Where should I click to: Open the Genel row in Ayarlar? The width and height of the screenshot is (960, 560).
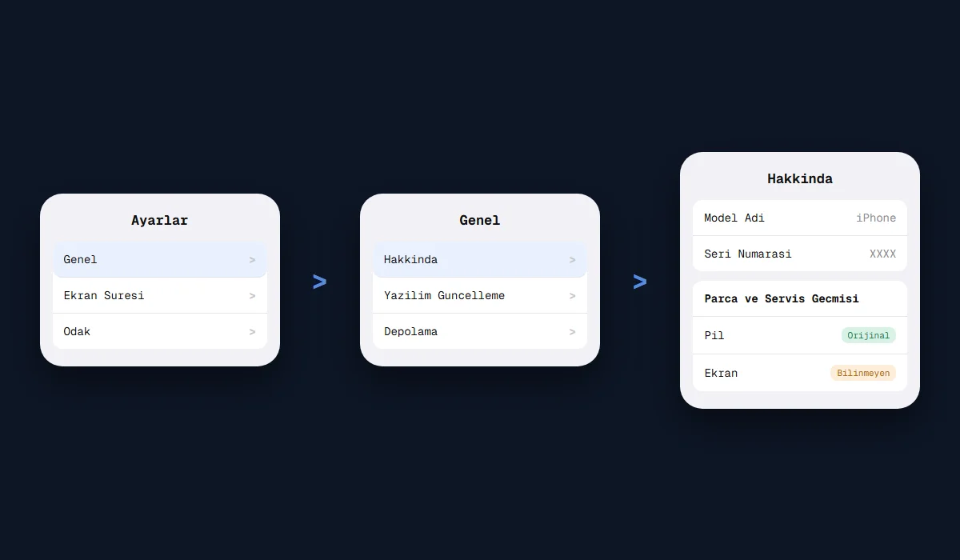(160, 259)
